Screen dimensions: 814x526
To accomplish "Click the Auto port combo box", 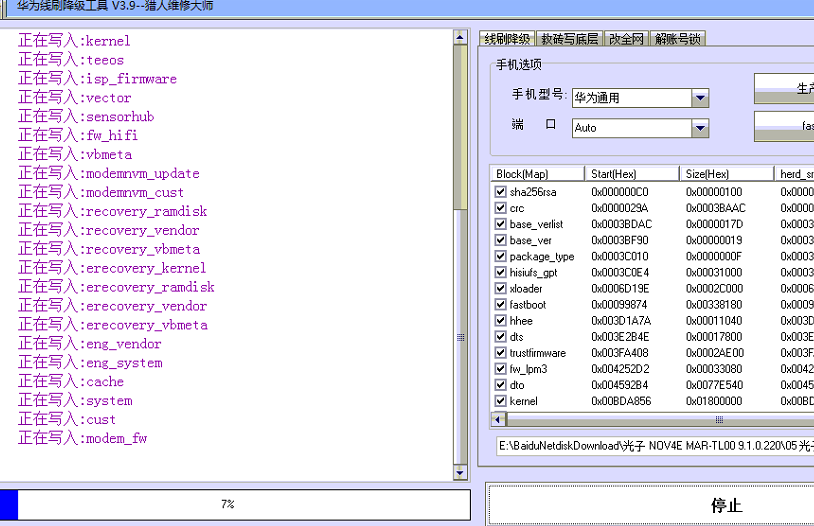I will click(x=640, y=128).
